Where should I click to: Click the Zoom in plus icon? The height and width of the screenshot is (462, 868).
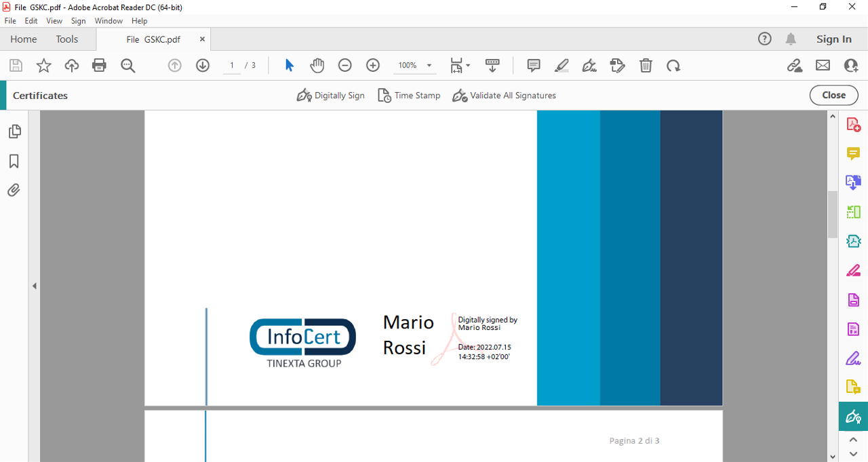[372, 66]
